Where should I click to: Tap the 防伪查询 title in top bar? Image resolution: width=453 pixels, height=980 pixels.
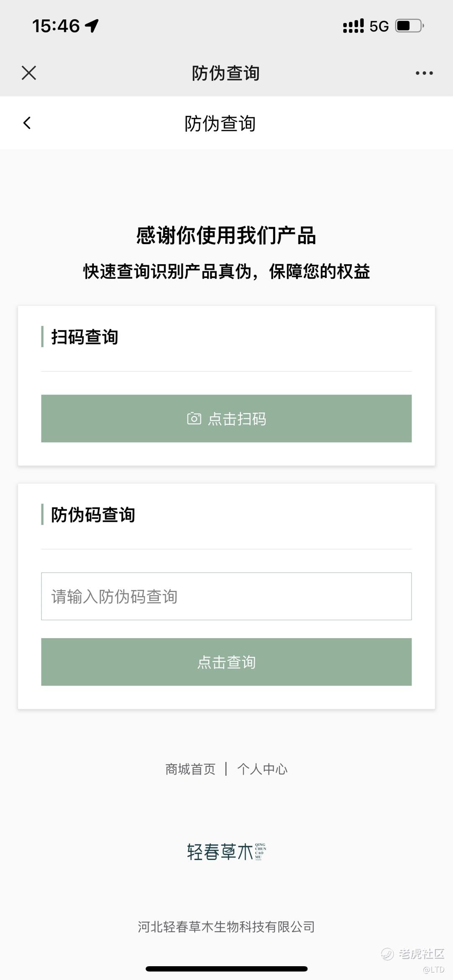click(x=226, y=73)
